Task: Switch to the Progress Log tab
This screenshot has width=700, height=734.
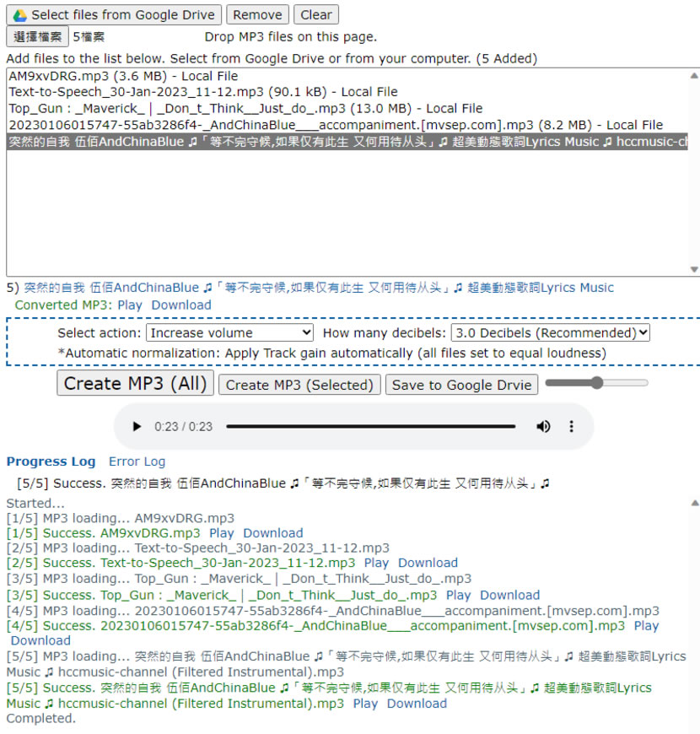Action: (51, 461)
